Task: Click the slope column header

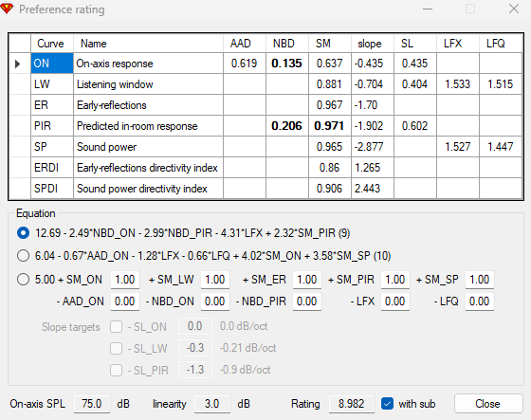Action: pos(373,44)
